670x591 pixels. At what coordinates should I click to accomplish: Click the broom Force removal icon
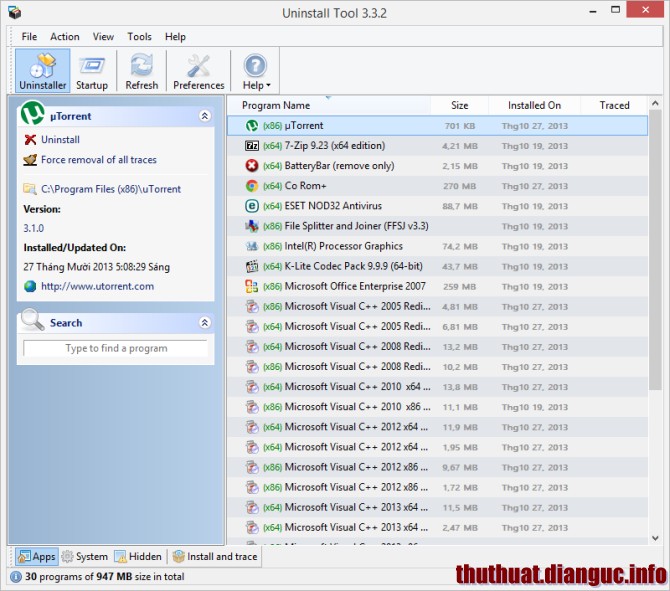tap(30, 160)
